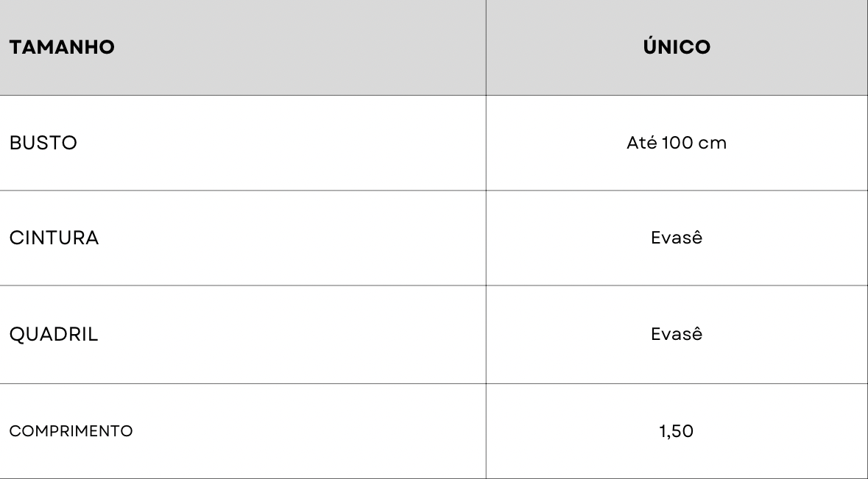Click the column divider in the BUSTO row
Screen dimensions: 868x479
(486, 143)
